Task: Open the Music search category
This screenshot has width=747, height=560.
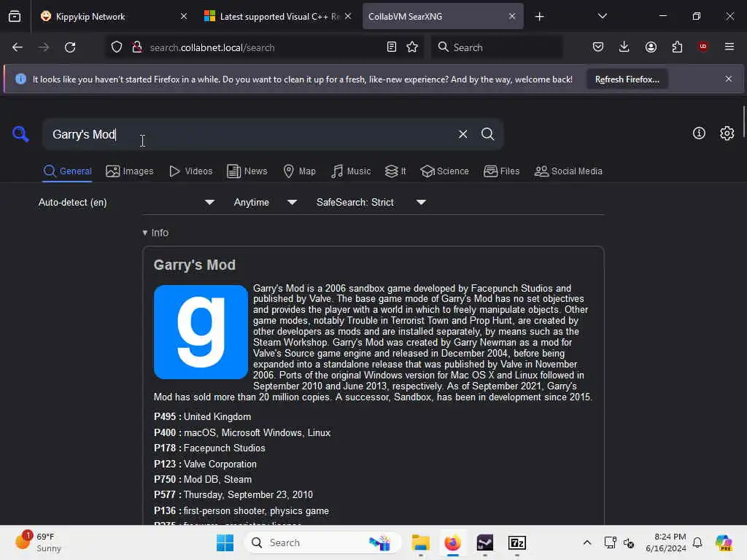Action: coord(351,171)
